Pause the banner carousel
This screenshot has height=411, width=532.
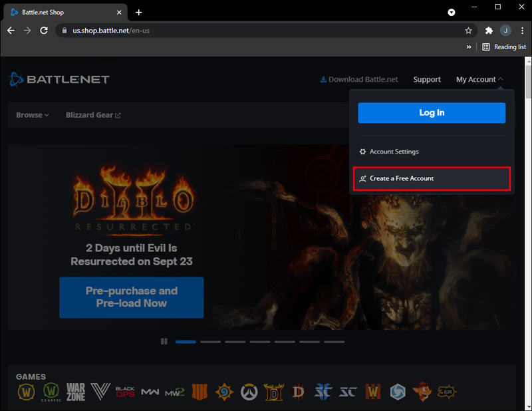164,341
